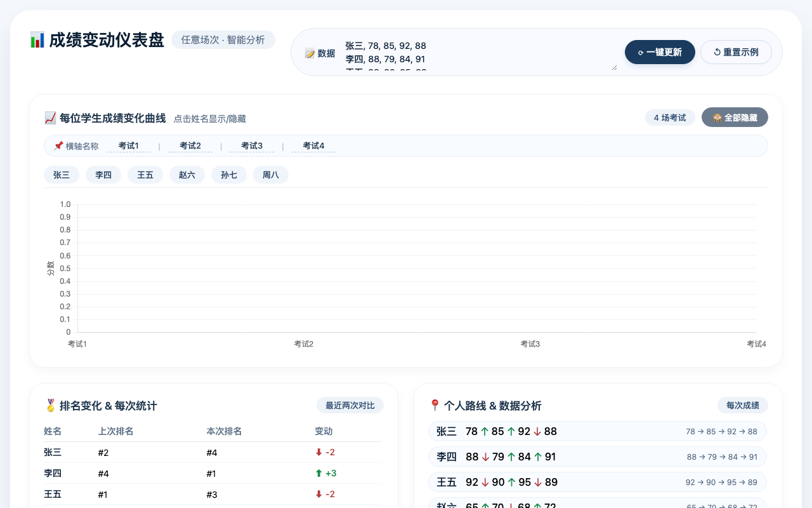This screenshot has width=812, height=508.
Task: Click the 姓名 column header
Action: tap(53, 431)
